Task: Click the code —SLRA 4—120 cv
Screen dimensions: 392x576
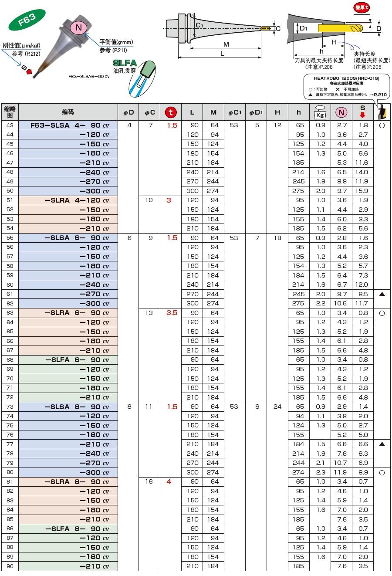Action: click(x=77, y=200)
